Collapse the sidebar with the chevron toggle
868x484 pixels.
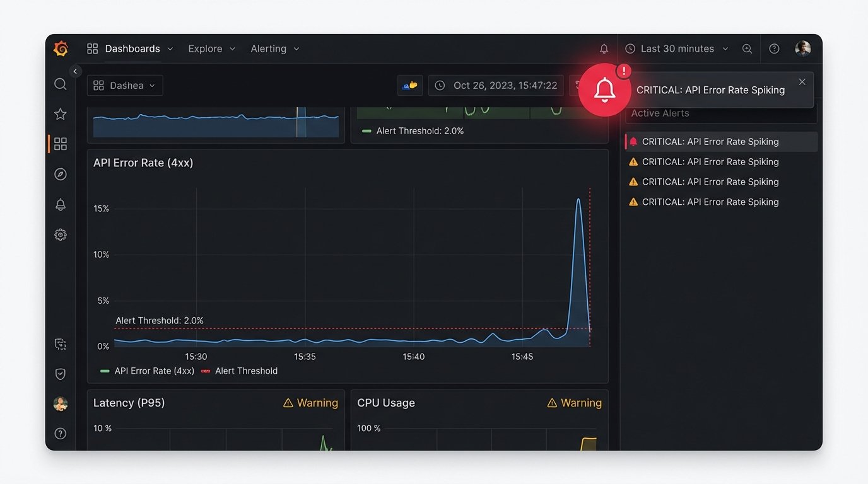[75, 71]
